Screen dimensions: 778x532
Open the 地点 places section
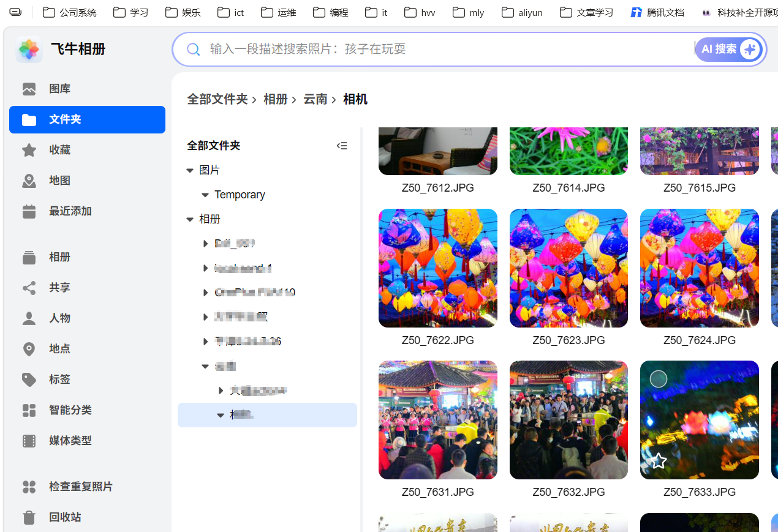tap(87, 349)
